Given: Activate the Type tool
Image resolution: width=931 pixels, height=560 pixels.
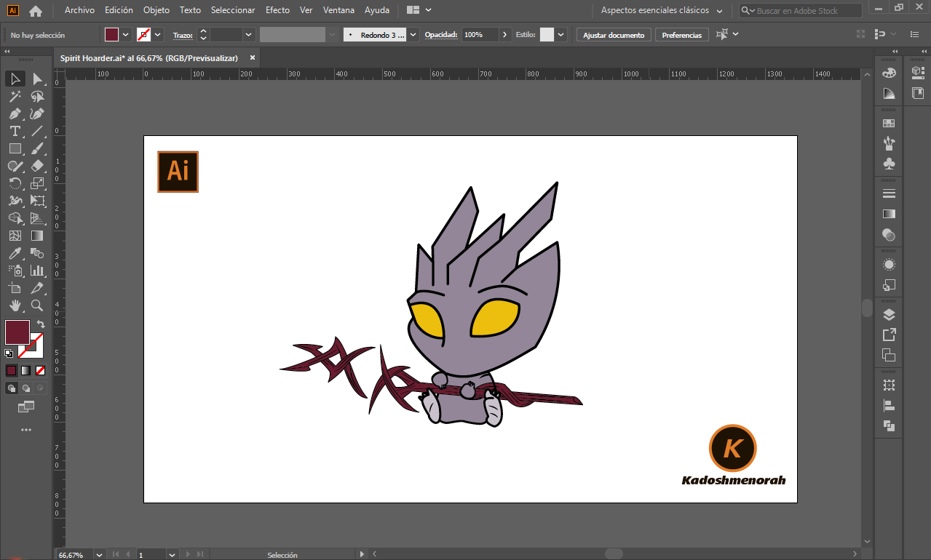Looking at the screenshot, I should (x=15, y=131).
